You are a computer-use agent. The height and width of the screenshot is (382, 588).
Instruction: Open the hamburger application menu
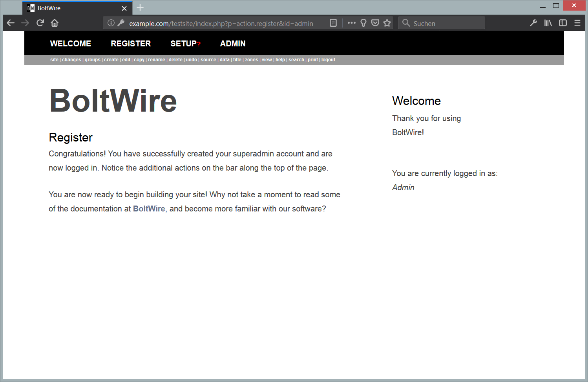[577, 23]
